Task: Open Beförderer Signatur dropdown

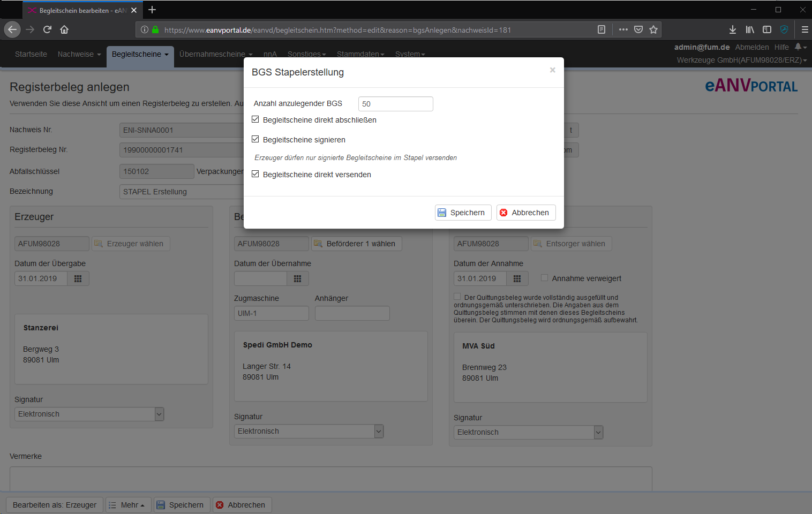Action: tap(309, 431)
